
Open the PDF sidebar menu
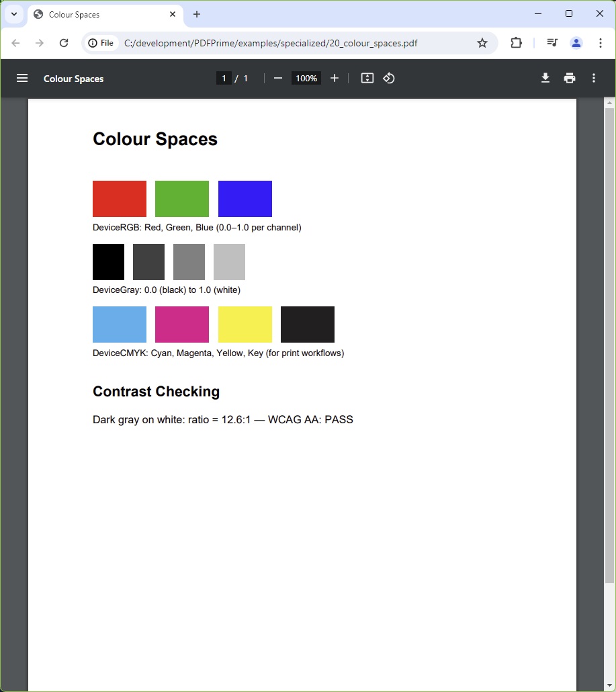[x=22, y=78]
